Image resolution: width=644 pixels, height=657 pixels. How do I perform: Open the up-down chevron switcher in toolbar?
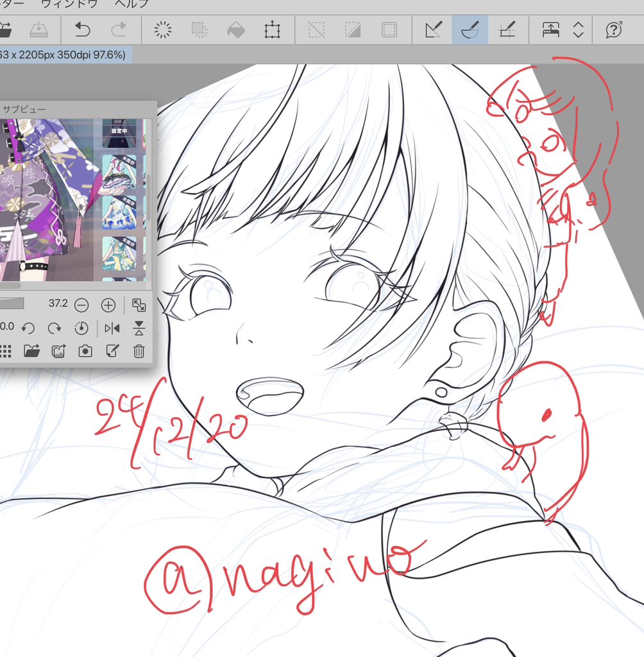click(578, 30)
